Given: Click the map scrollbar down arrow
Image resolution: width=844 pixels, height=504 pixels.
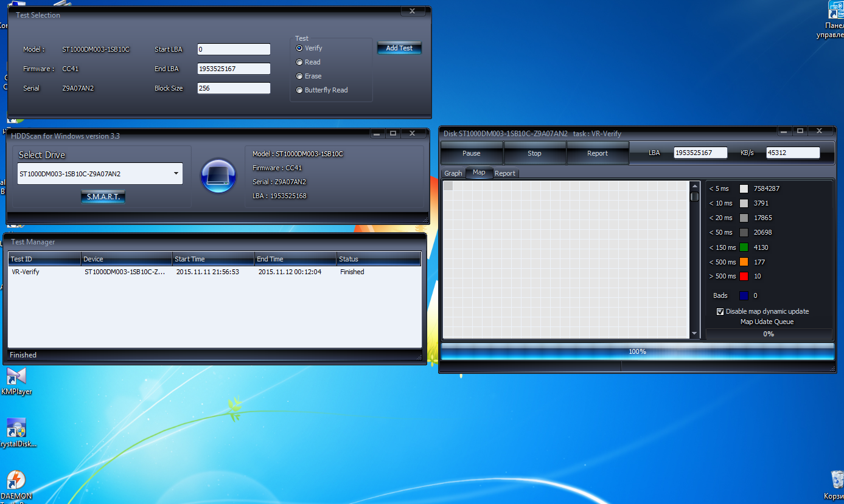Looking at the screenshot, I should click(694, 334).
